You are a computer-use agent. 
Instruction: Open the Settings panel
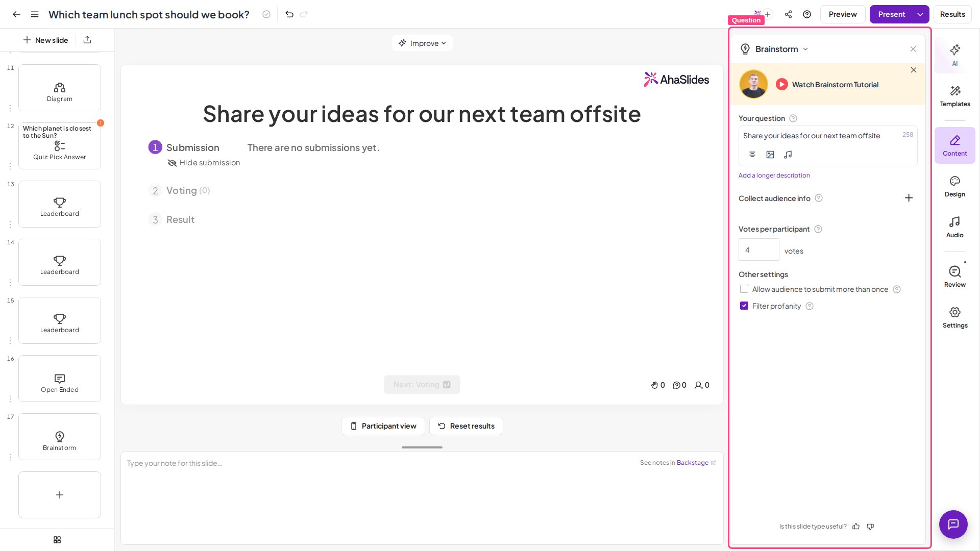coord(955,318)
